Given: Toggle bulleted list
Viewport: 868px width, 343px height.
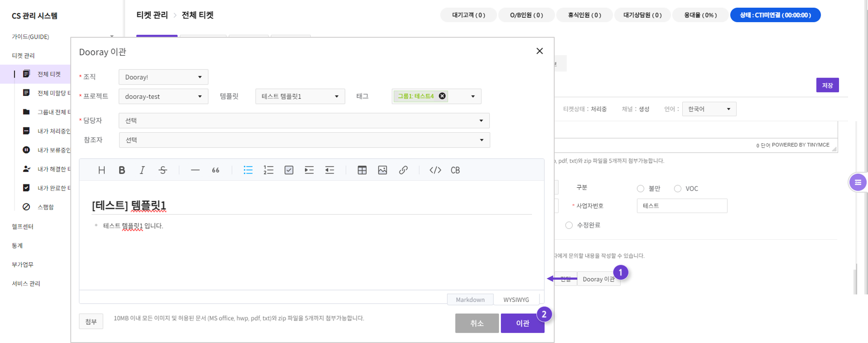Looking at the screenshot, I should (x=248, y=170).
